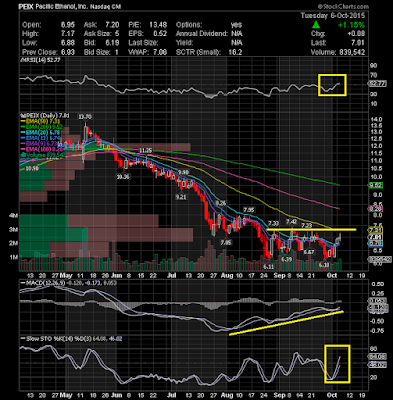Select the Ask Size value 5

(117, 34)
